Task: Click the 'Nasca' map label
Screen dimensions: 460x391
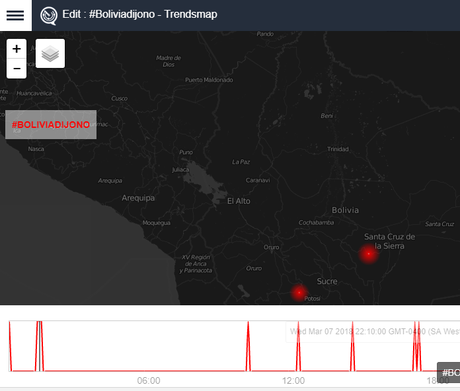Action: pos(36,149)
